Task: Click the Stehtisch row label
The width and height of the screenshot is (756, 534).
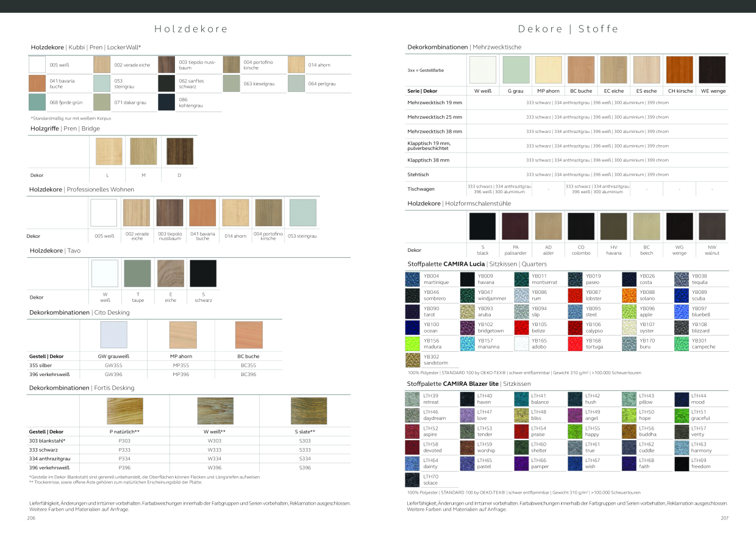Action: pos(418,174)
